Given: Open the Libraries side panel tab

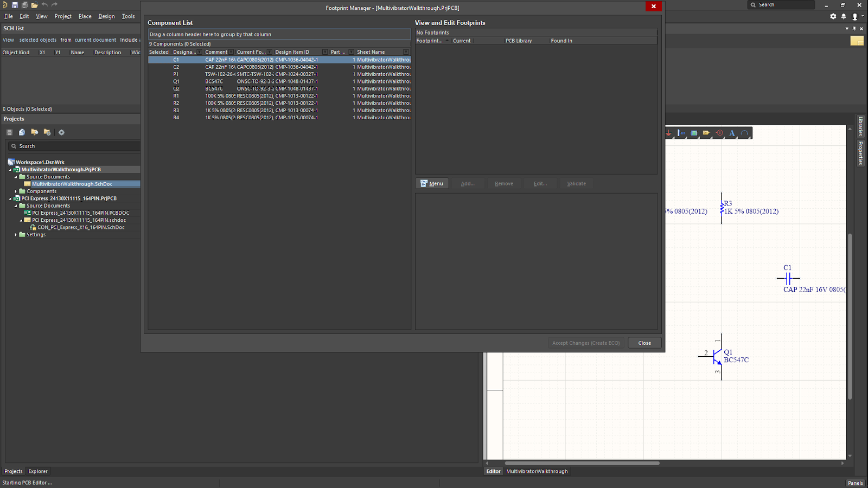Looking at the screenshot, I should coord(860,126).
